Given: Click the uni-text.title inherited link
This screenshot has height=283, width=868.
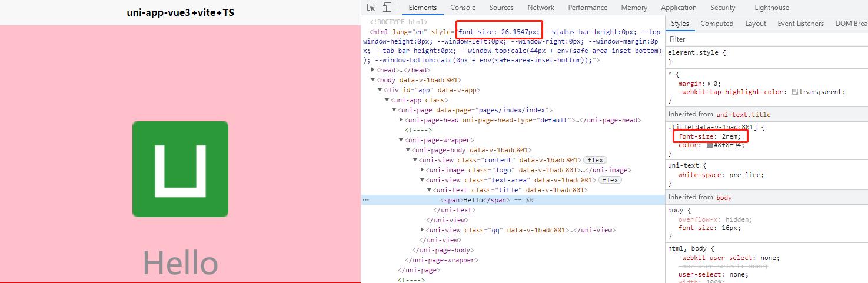Looking at the screenshot, I should [743, 114].
